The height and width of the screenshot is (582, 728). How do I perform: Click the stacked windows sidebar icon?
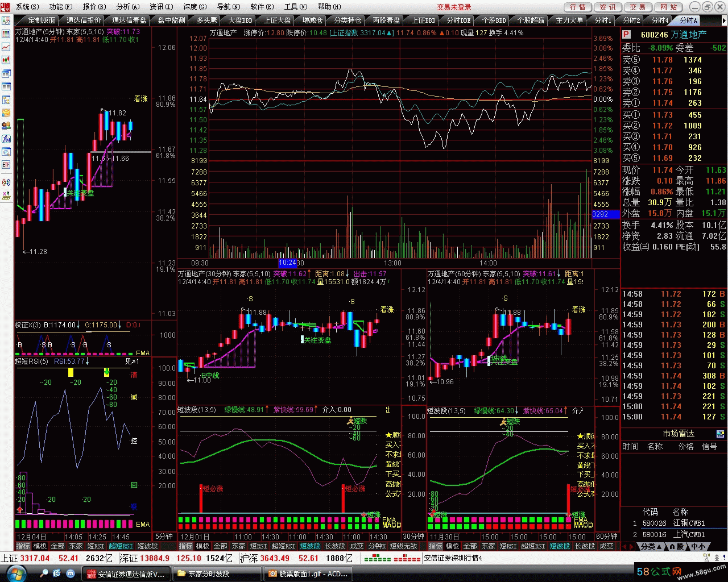(x=6, y=73)
